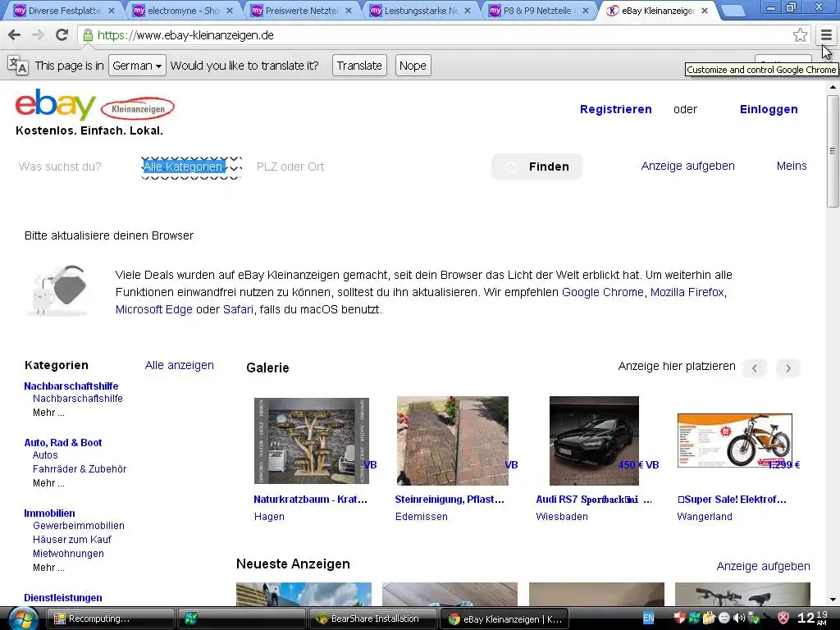Switch to the electromyne tab
Screen dimensions: 840x630
(183, 10)
